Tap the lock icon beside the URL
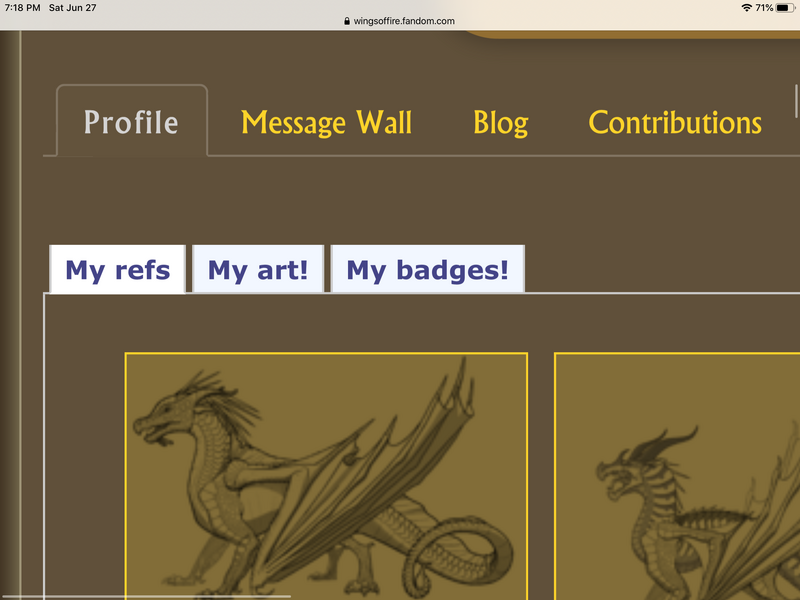This screenshot has width=800, height=600. point(347,21)
